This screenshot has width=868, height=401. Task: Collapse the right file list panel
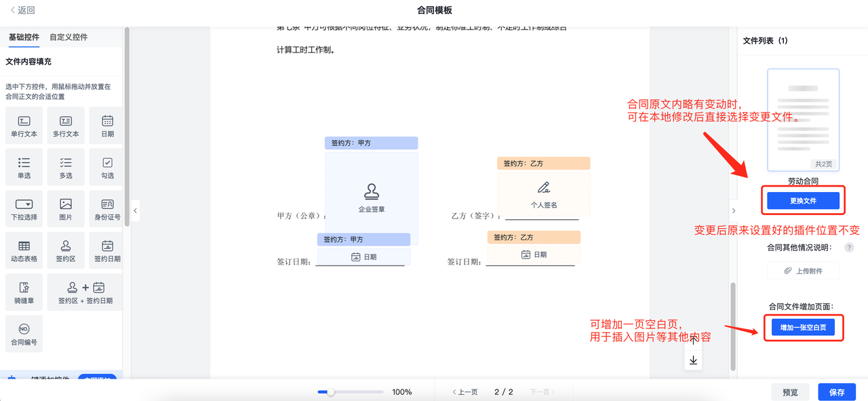click(733, 211)
